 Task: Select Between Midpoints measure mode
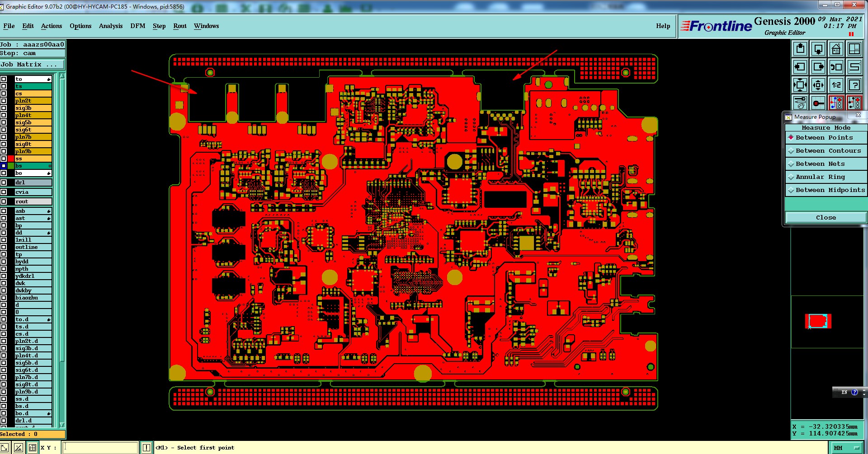[x=826, y=190]
